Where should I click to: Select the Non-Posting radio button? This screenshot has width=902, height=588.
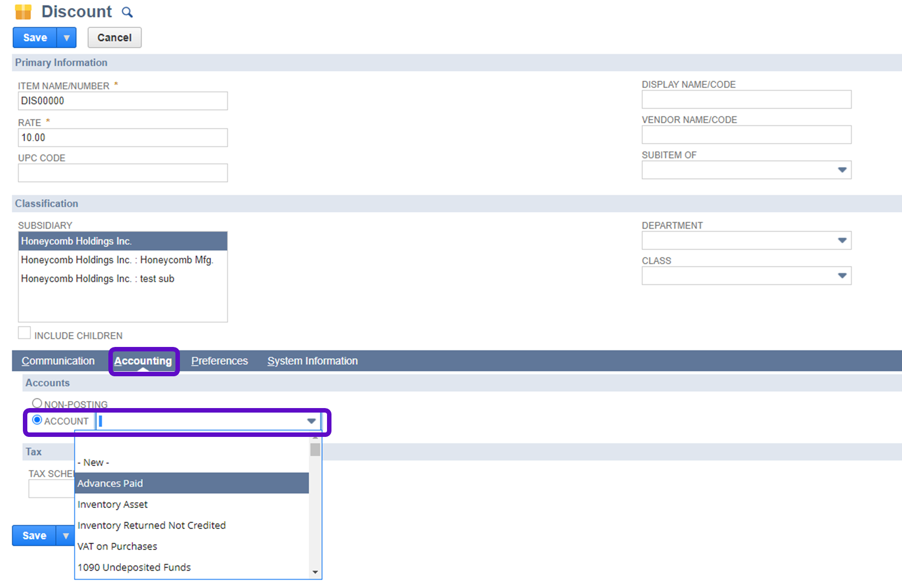37,403
